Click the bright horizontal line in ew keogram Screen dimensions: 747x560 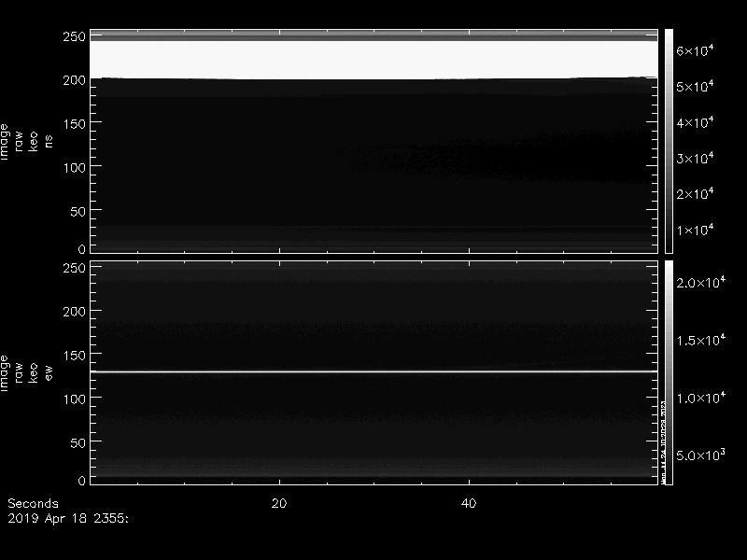[x=374, y=371]
